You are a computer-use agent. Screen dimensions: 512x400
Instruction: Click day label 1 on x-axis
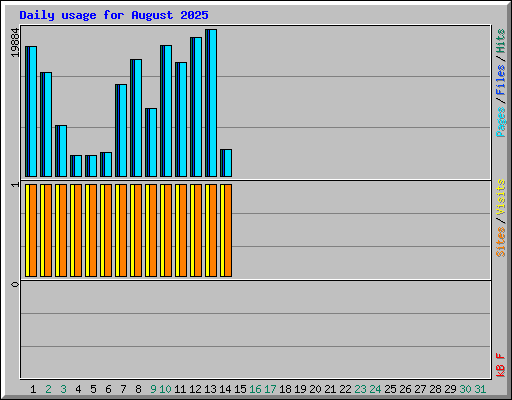[33, 389]
